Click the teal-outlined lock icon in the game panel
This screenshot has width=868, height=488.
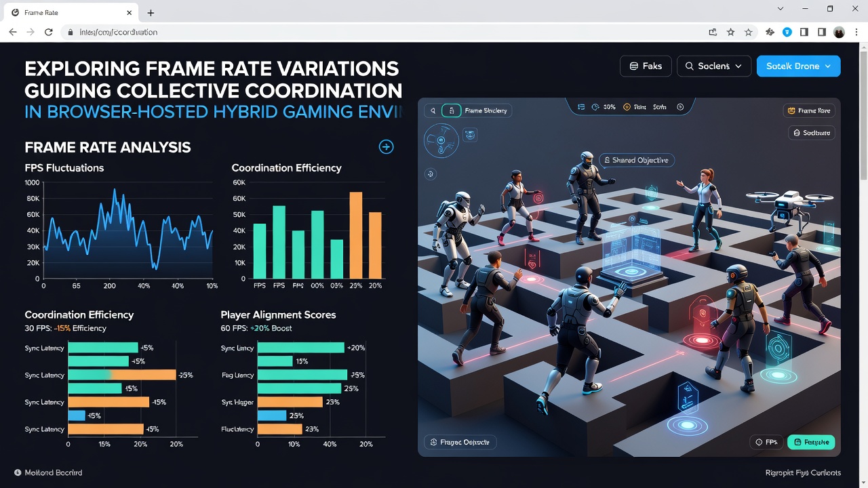[452, 110]
